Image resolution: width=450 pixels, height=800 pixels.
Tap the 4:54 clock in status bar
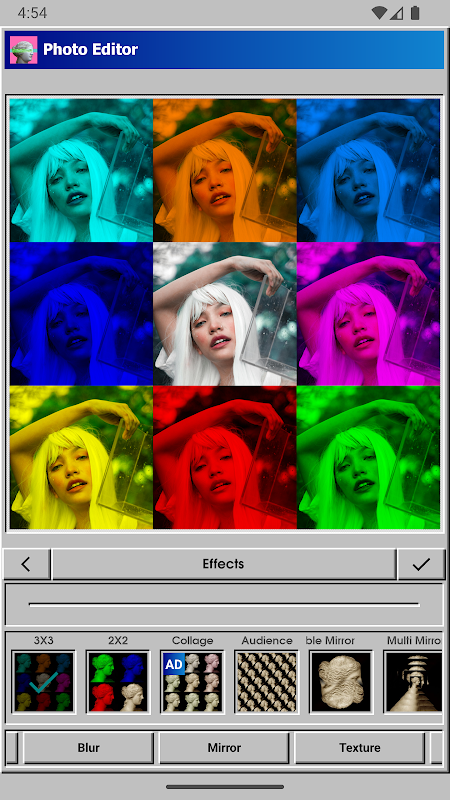pos(32,13)
